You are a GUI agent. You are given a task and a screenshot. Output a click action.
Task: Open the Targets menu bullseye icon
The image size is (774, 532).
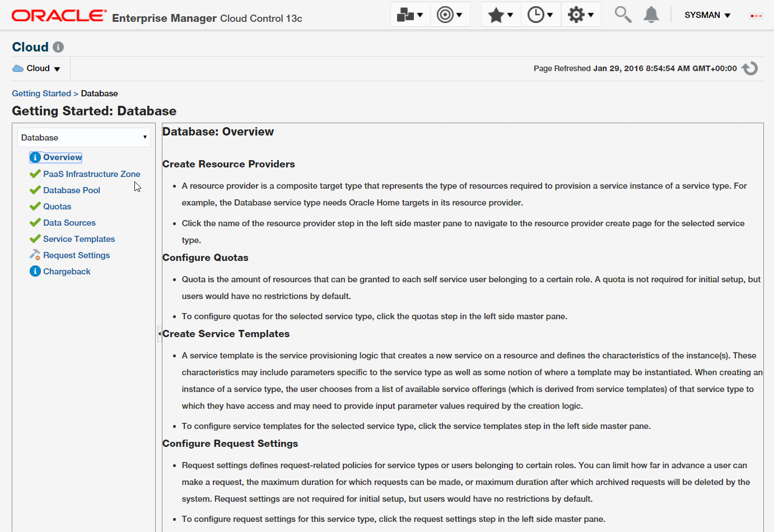coord(449,15)
